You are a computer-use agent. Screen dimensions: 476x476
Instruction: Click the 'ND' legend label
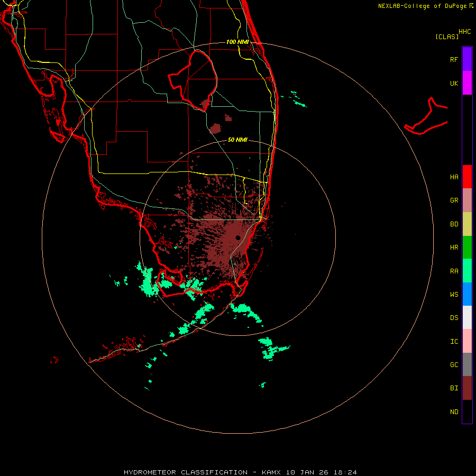pyautogui.click(x=454, y=412)
